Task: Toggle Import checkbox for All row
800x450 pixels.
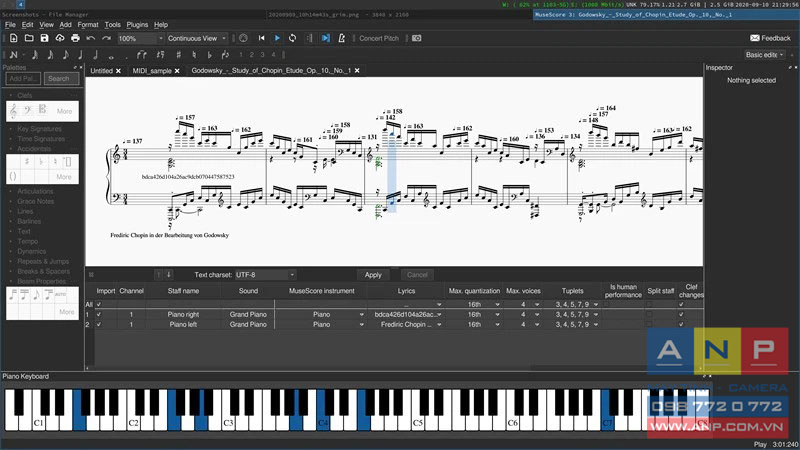Action: [x=99, y=305]
